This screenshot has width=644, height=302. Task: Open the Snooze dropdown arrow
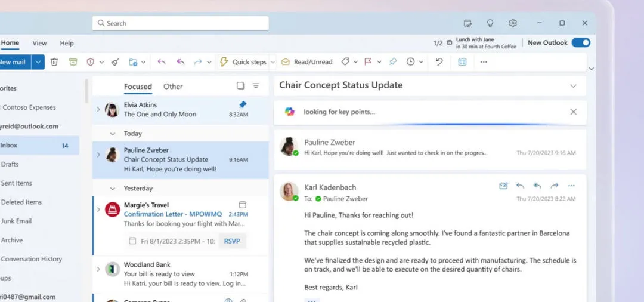click(421, 63)
